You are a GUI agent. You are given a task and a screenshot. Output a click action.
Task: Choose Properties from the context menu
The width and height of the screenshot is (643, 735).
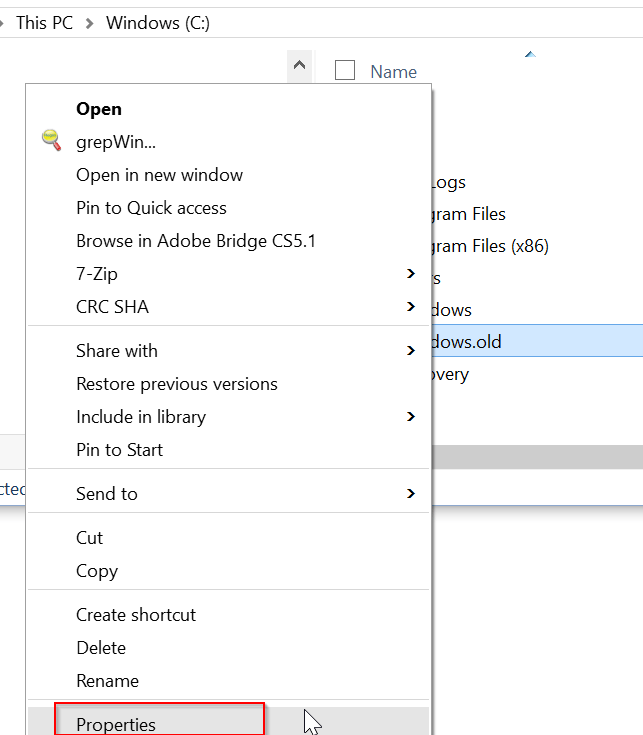pyautogui.click(x=116, y=724)
